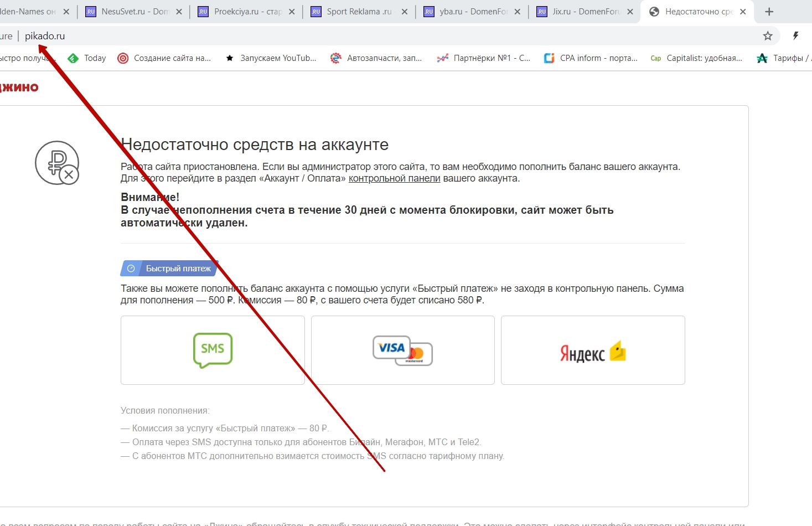Choose Visa/Mastercard payment option
Viewport: 812px width, 526px height.
(402, 350)
